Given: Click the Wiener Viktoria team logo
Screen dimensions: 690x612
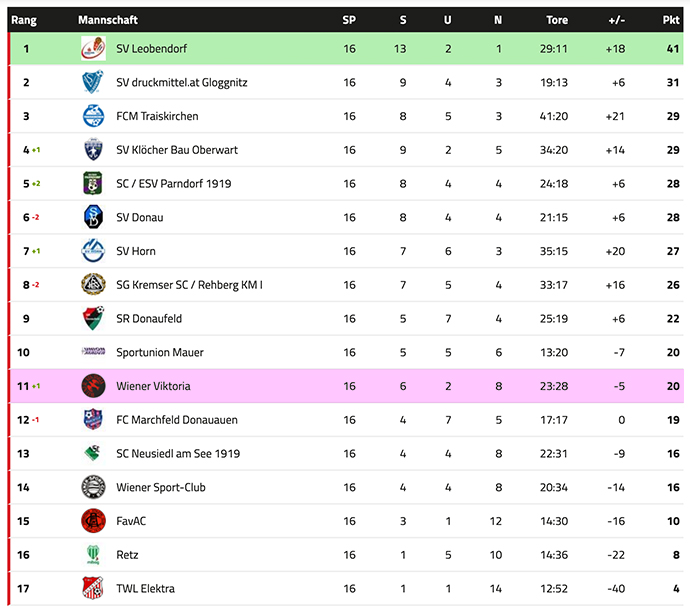Looking at the screenshot, I should point(93,386).
